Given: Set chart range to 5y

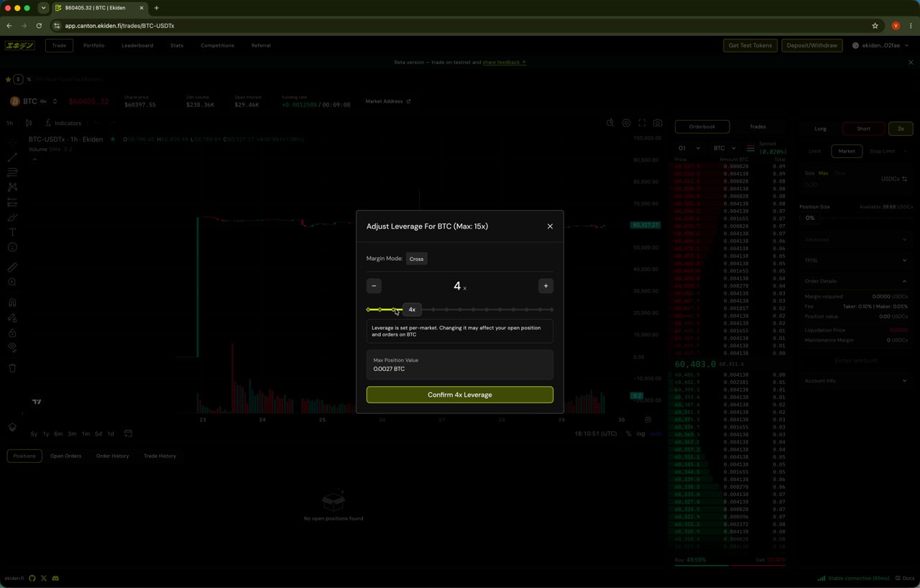Looking at the screenshot, I should pyautogui.click(x=34, y=433).
